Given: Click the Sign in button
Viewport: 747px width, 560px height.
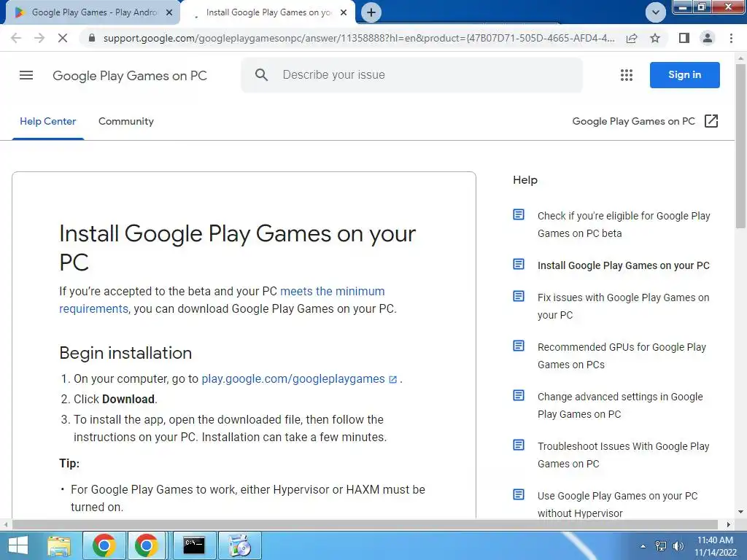Looking at the screenshot, I should coord(684,75).
